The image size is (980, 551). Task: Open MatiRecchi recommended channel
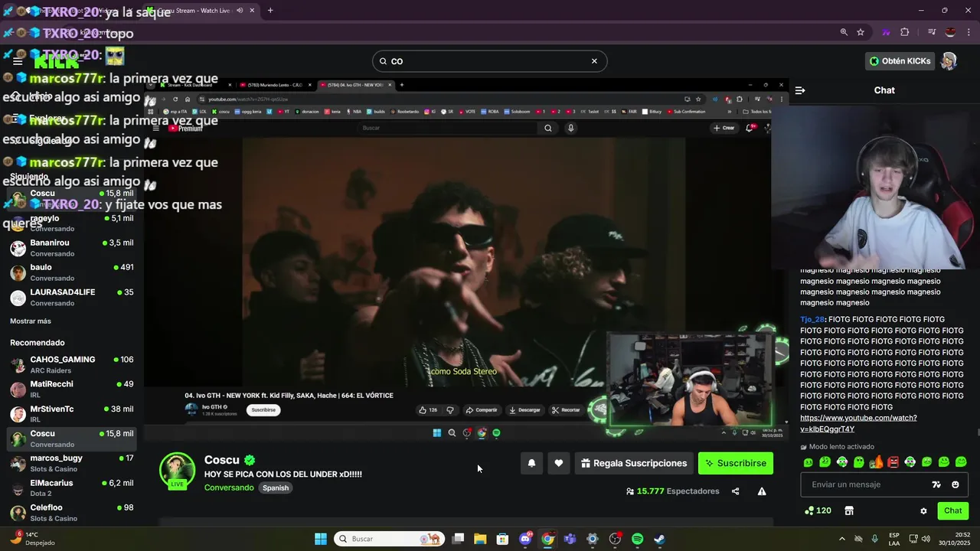(x=72, y=390)
